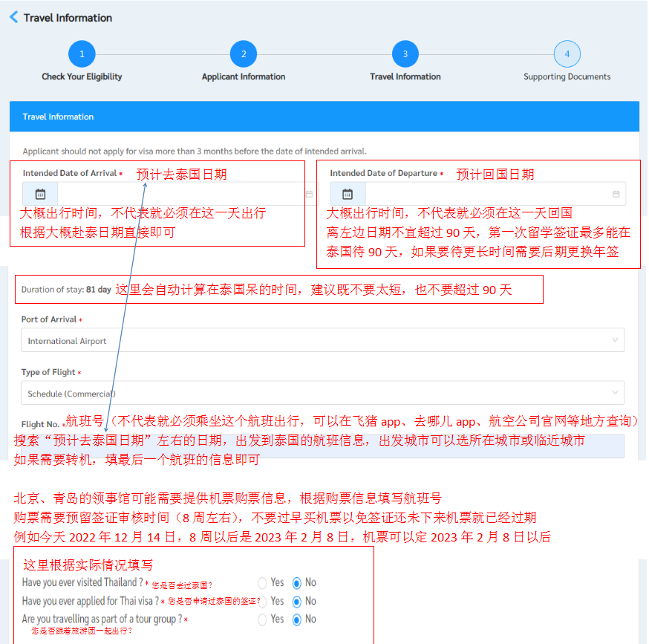Viewport: 649px width, 644px height.
Task: Select No for travelling with tour group
Action: [297, 619]
